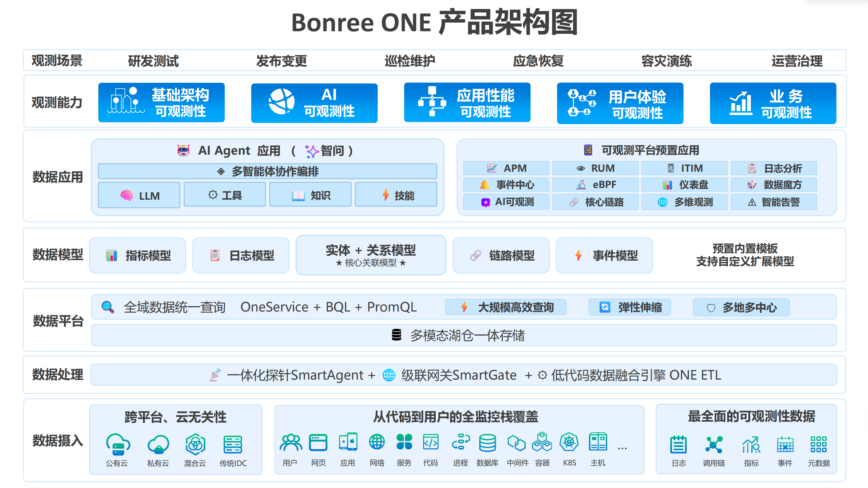The width and height of the screenshot is (868, 488).
Task: Click the 事件 calendar icon
Action: [x=785, y=445]
